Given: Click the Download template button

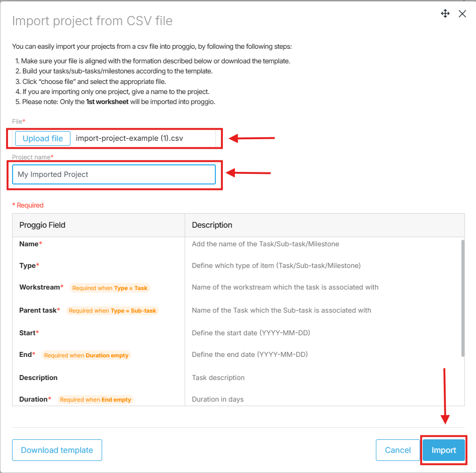Looking at the screenshot, I should (x=57, y=450).
